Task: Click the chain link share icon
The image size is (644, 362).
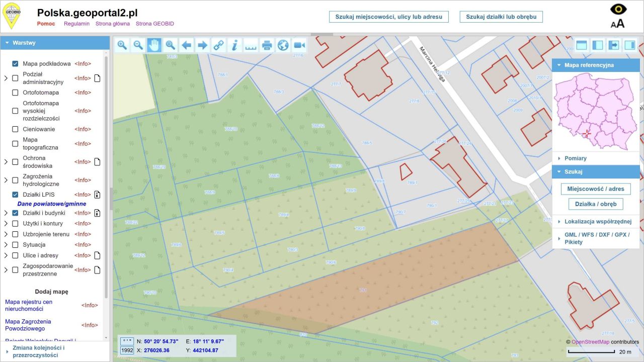Action: [x=219, y=45]
